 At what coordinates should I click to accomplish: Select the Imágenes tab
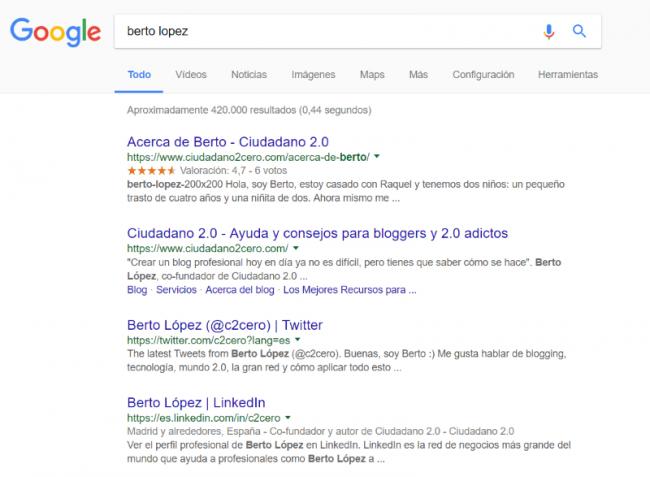[313, 75]
